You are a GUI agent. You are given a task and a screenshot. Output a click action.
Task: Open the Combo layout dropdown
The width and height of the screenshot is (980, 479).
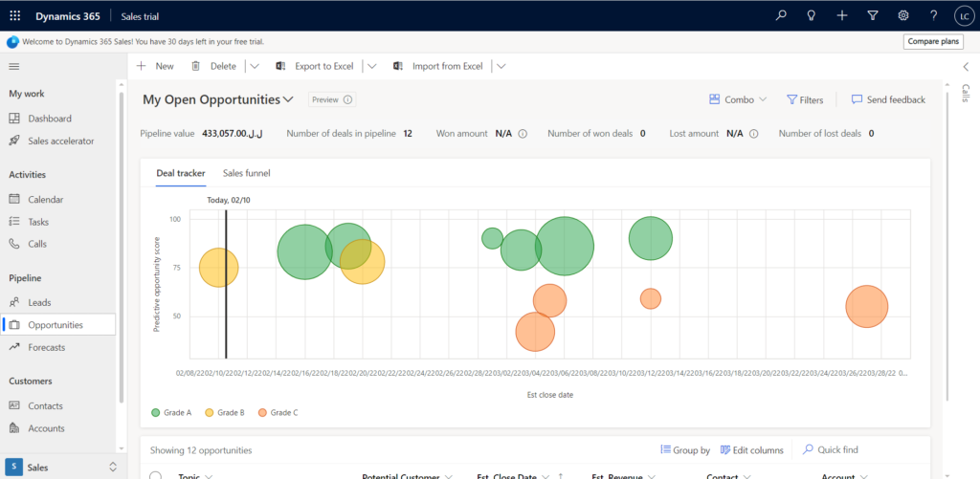[738, 99]
